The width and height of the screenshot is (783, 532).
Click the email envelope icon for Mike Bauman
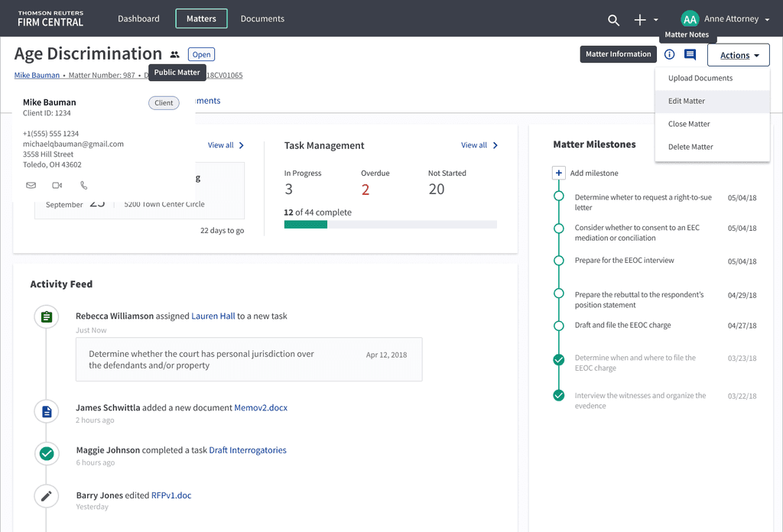(x=31, y=185)
